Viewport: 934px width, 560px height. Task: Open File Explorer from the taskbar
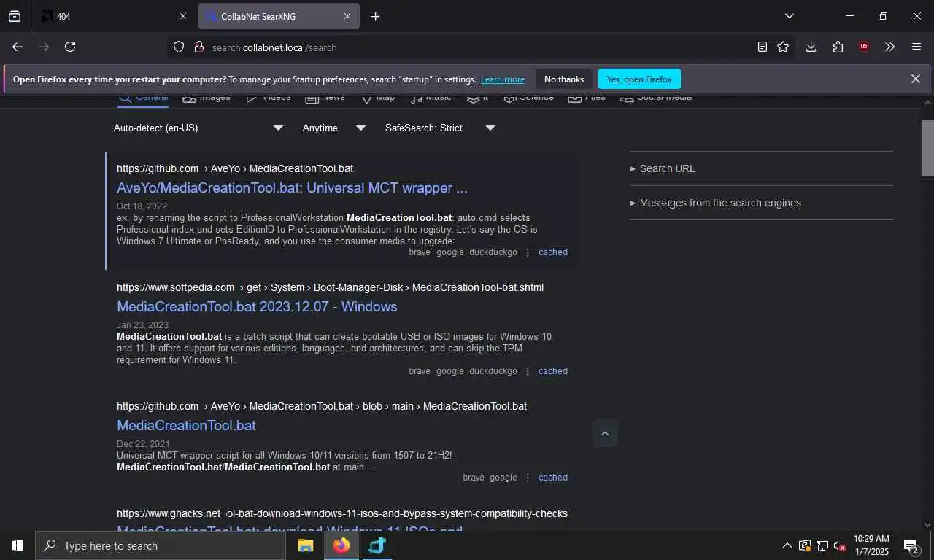pos(305,545)
